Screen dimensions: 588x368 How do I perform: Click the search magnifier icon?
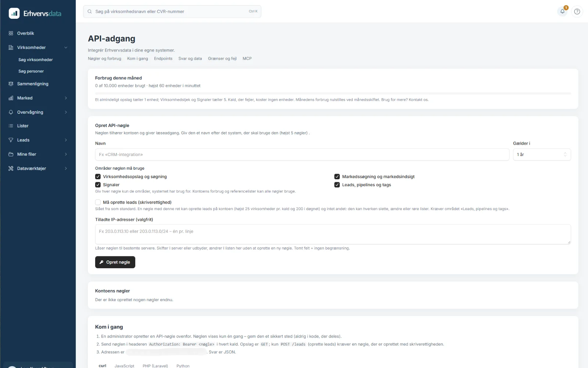point(90,11)
